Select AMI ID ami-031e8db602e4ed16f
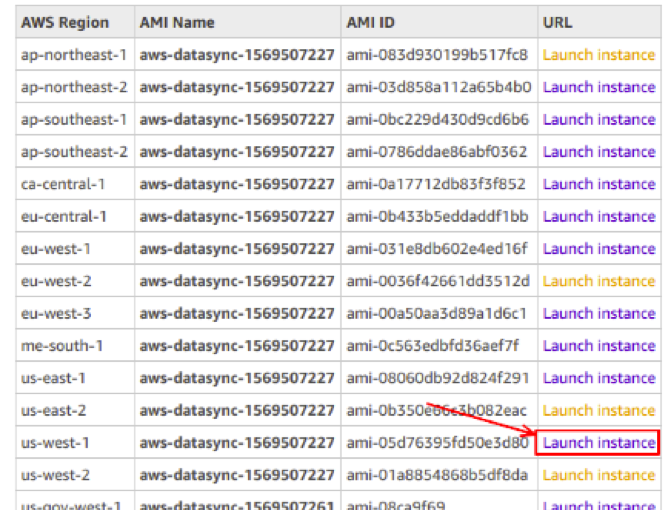The image size is (666, 510). (x=437, y=249)
